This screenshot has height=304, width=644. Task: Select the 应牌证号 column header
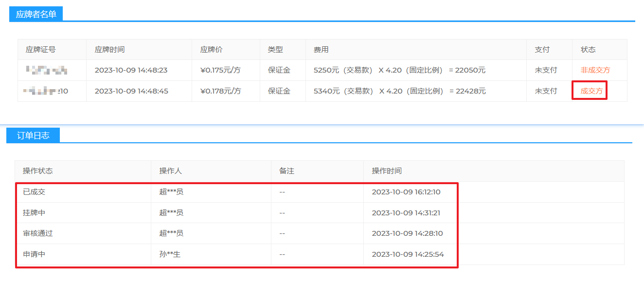(41, 50)
